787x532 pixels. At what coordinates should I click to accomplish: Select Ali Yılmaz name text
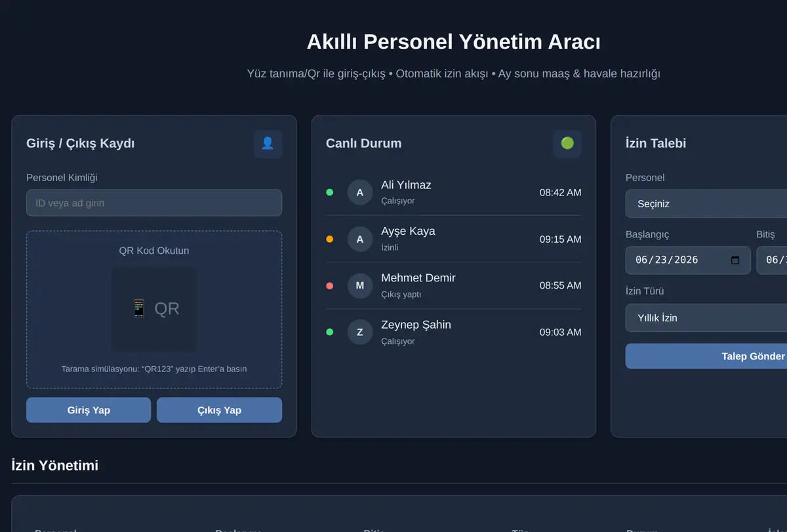[x=406, y=185]
